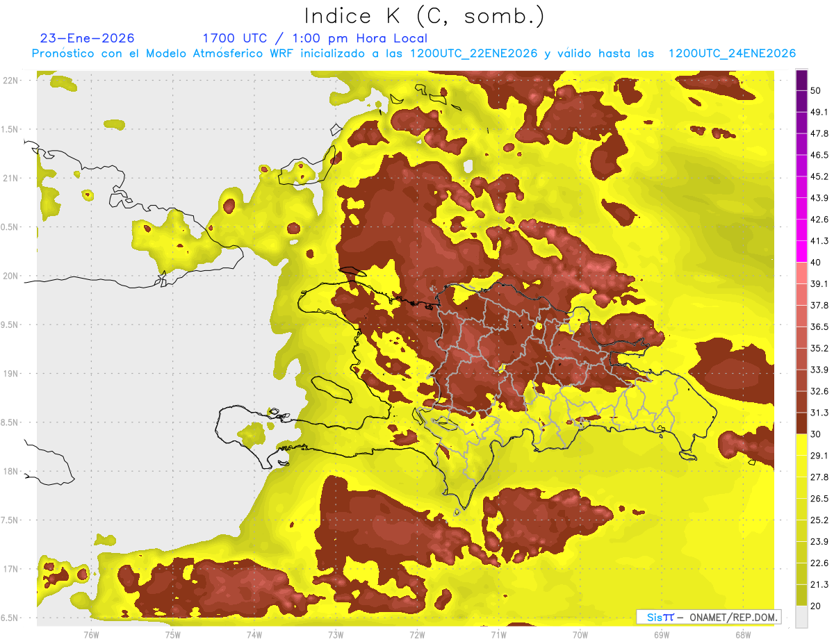834x644 pixels.
Task: Click legend value '22.6'
Action: (819, 563)
